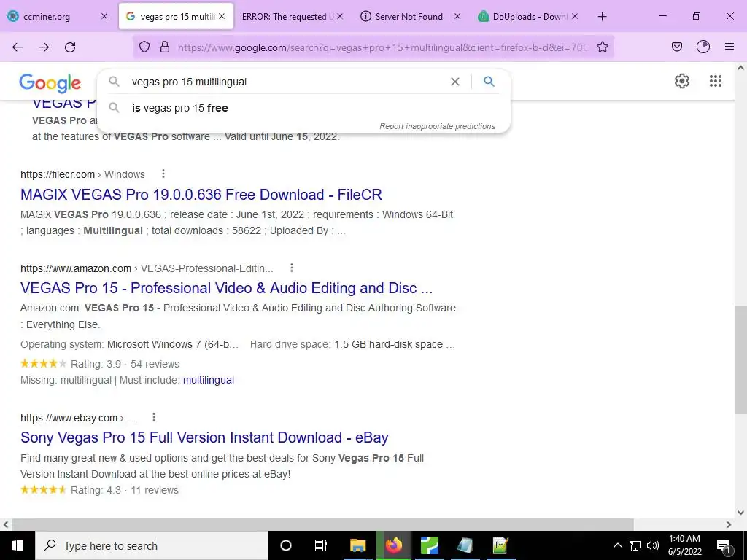
Task: Open network status tray icon
Action: tap(635, 545)
